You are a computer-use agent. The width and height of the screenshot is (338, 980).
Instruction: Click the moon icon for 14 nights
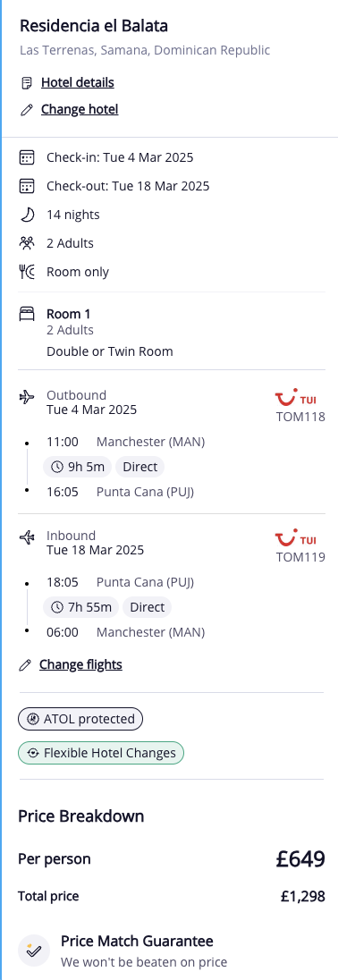(26, 215)
